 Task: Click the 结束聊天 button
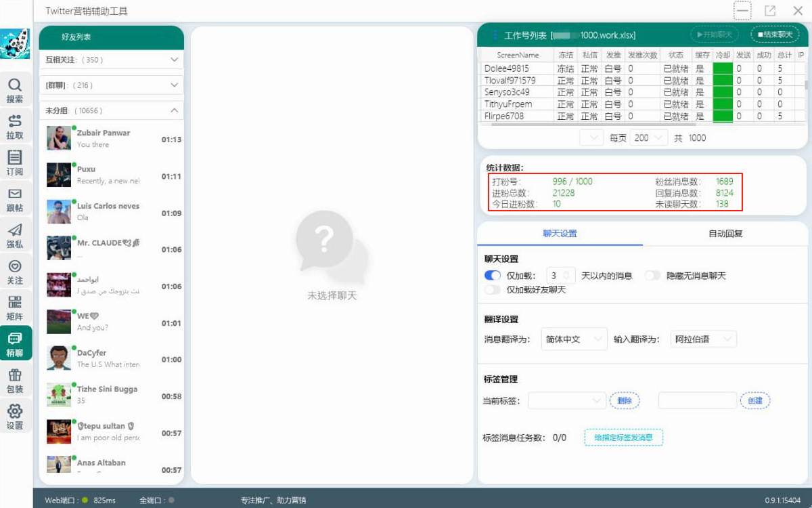[x=775, y=35]
